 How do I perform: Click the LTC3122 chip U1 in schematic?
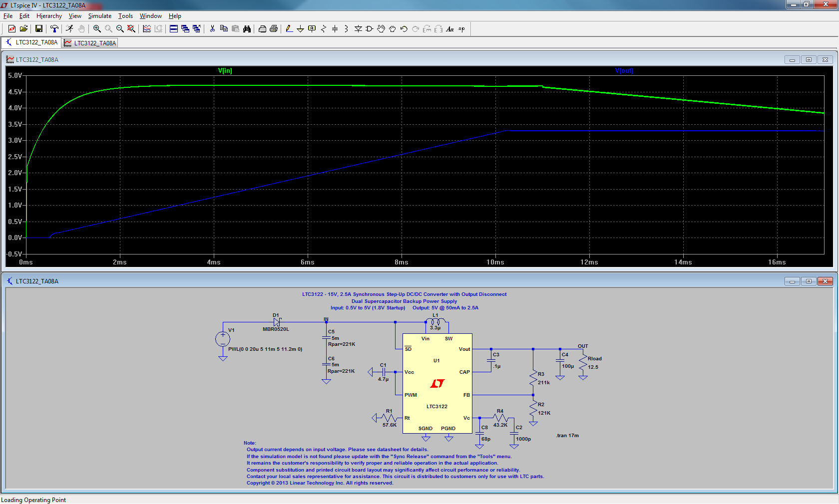click(x=437, y=383)
